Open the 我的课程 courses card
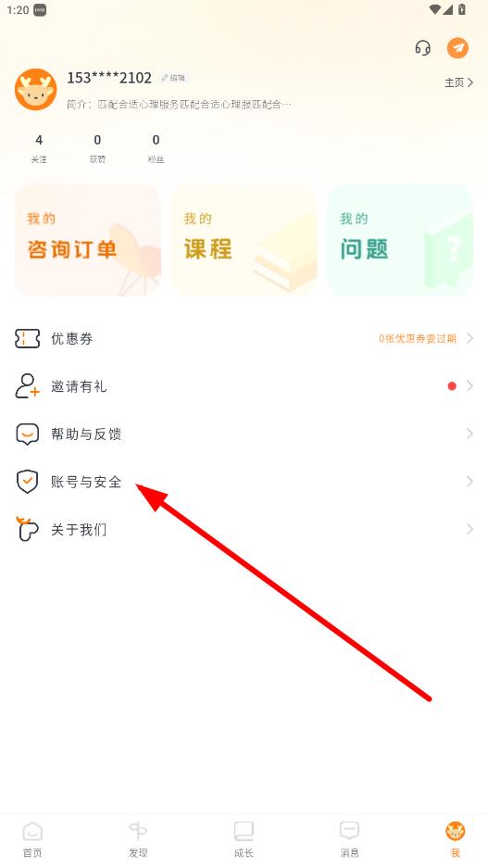This screenshot has width=488, height=868. point(244,240)
